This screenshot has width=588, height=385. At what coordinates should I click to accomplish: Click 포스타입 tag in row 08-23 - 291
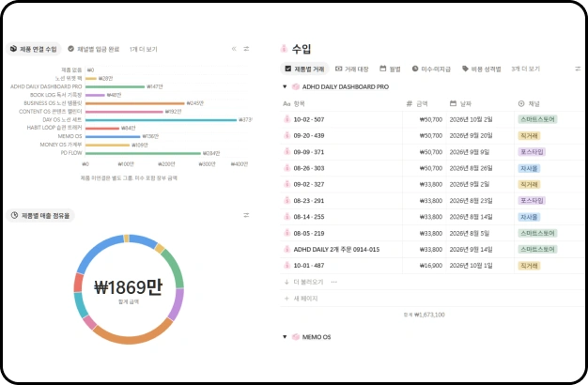pyautogui.click(x=532, y=201)
